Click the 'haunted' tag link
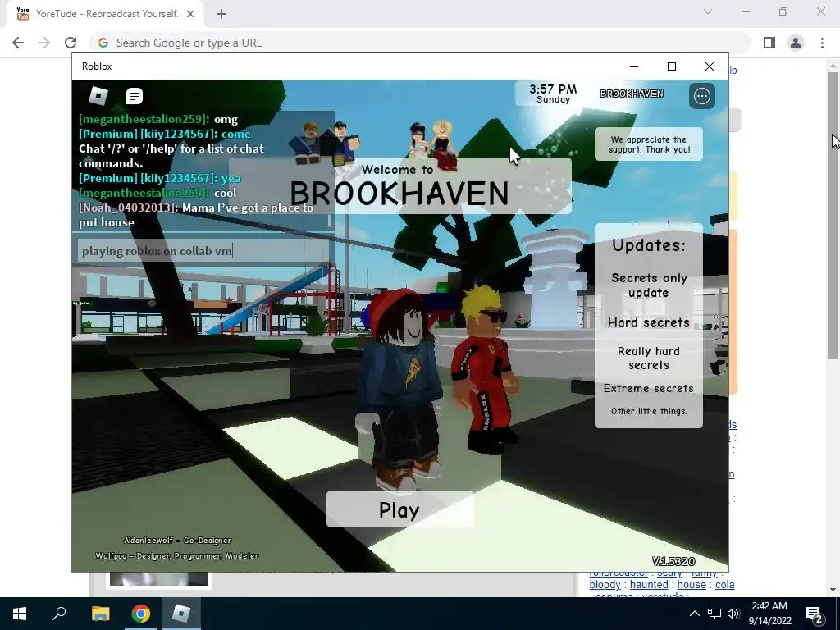Image resolution: width=840 pixels, height=630 pixels. pyautogui.click(x=649, y=584)
